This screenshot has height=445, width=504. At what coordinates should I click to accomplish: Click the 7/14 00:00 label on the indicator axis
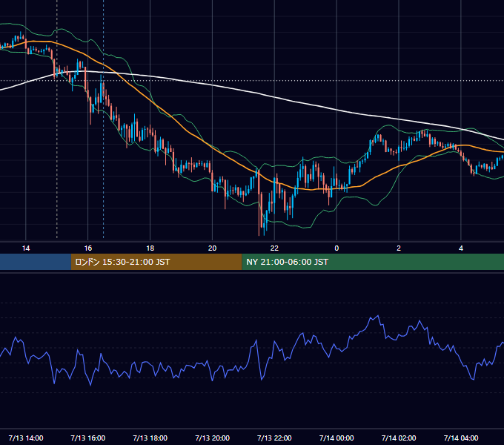click(336, 438)
